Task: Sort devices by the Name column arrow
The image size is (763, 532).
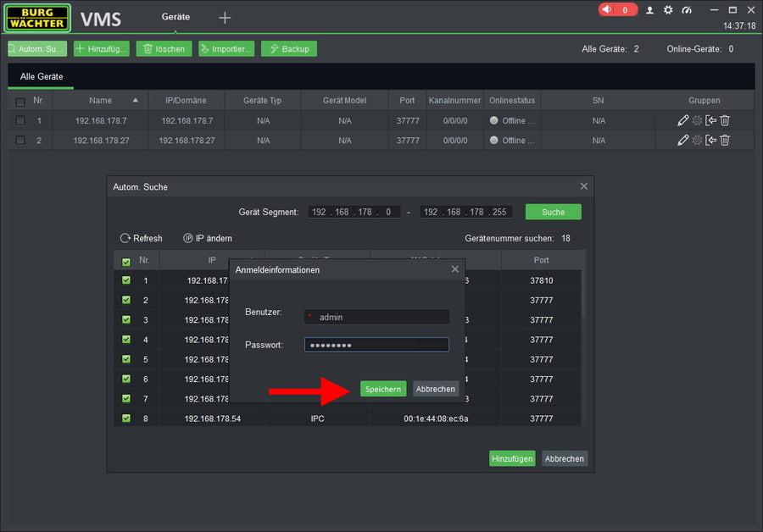Action: click(x=135, y=101)
